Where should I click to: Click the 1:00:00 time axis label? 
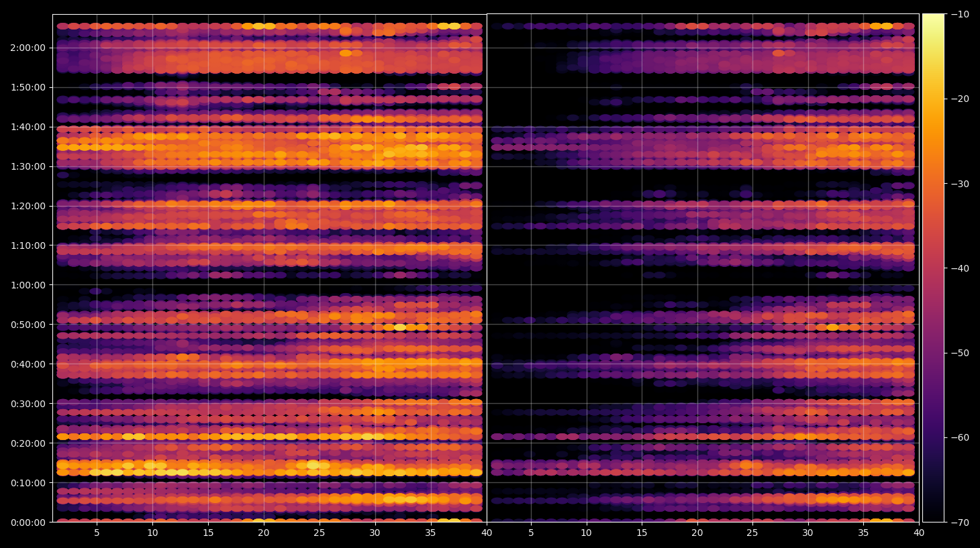coord(28,285)
